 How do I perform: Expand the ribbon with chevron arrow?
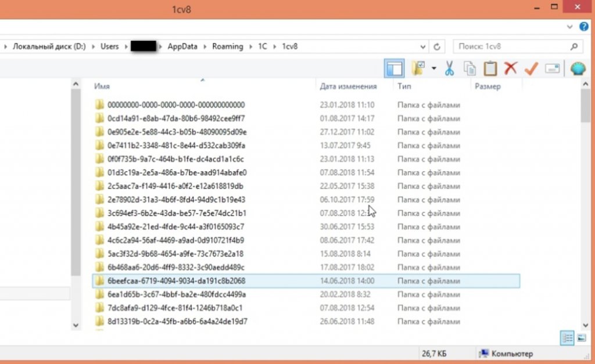pos(569,27)
